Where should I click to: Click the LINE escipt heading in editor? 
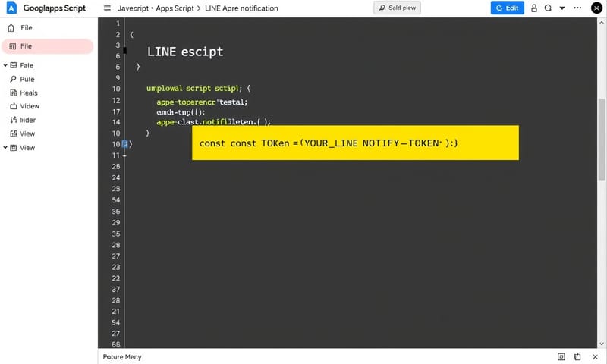[185, 52]
